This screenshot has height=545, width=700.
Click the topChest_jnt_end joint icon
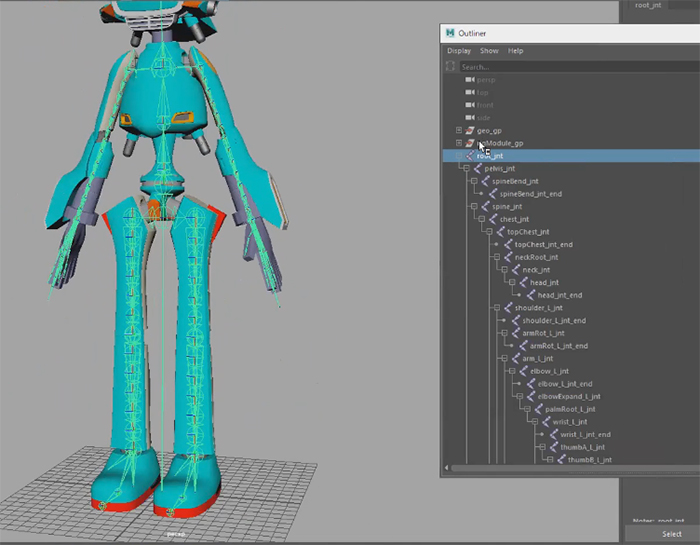(508, 244)
